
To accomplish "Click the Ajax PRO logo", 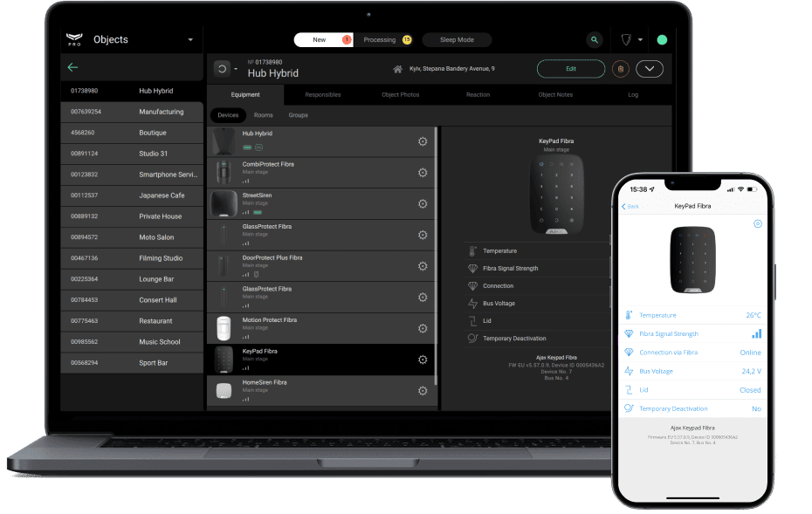I will point(74,39).
